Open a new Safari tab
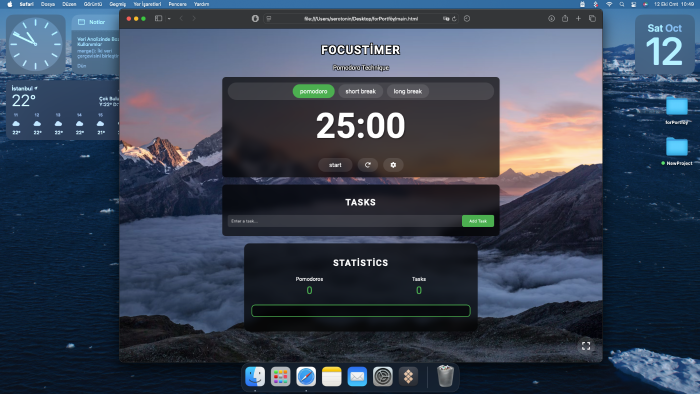 [x=579, y=19]
